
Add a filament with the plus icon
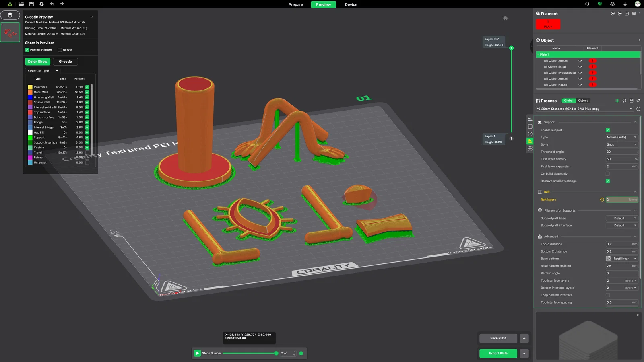[x=613, y=14]
